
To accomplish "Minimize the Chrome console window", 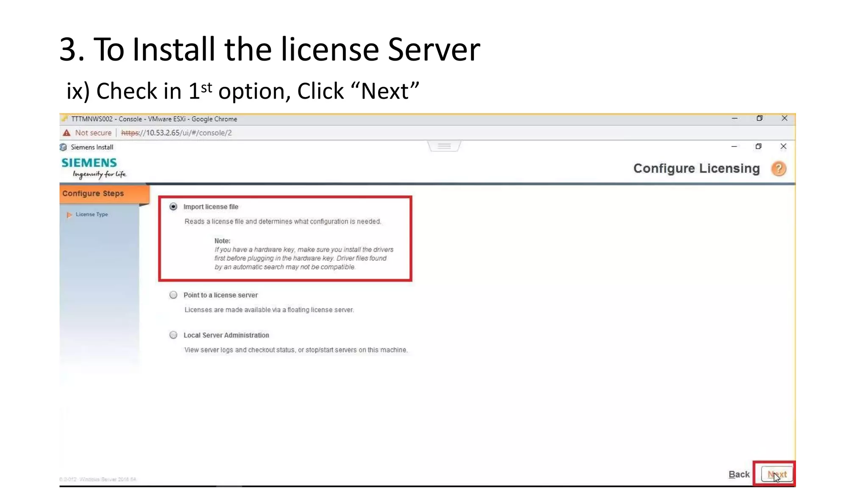I will click(734, 119).
